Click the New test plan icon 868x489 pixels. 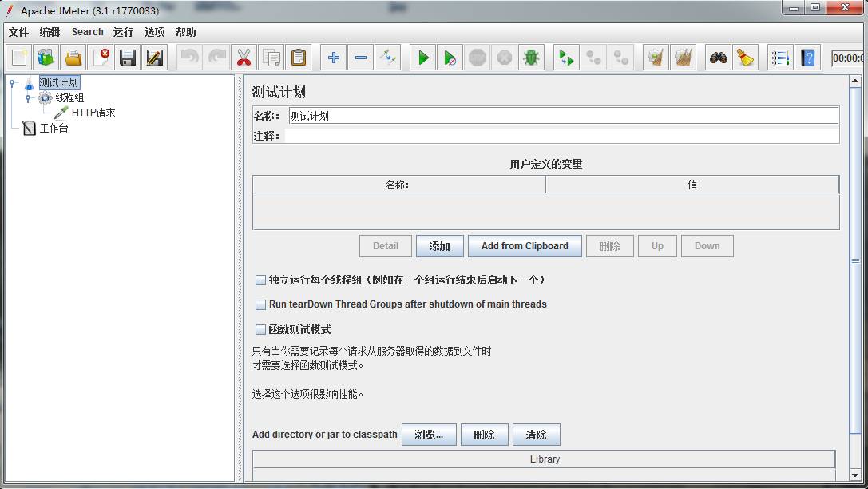(x=19, y=58)
